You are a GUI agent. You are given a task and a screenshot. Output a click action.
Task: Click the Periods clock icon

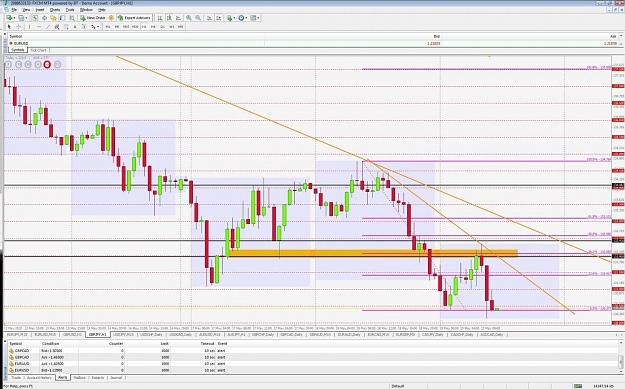(x=241, y=18)
